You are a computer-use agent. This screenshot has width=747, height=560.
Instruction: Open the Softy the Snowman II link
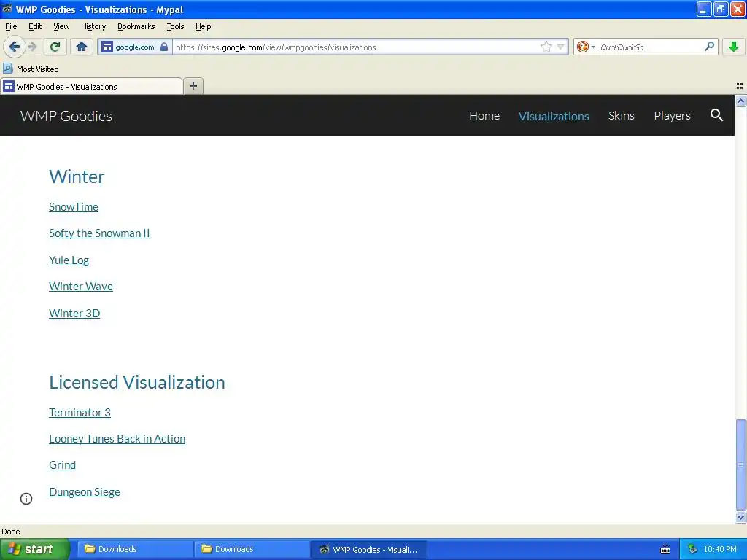coord(99,233)
